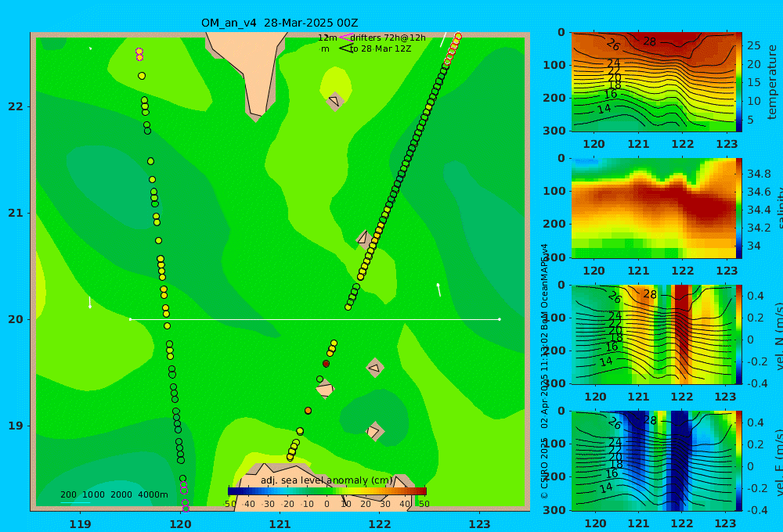Click the temperature colorbar
The height and width of the screenshot is (532, 783).
739,82
